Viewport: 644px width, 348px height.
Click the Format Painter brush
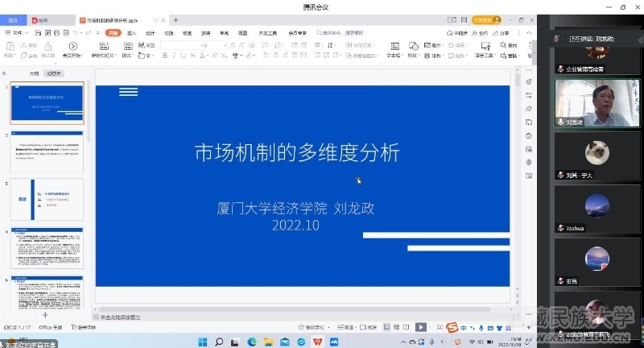pyautogui.click(x=47, y=46)
